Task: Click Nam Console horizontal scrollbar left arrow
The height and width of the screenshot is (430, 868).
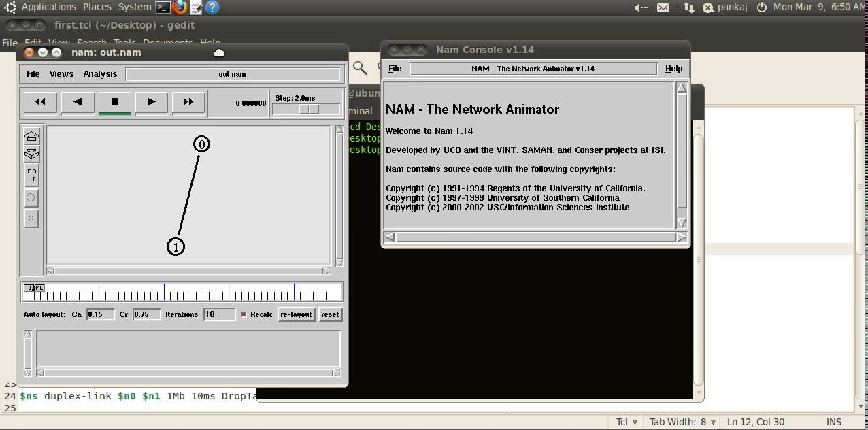Action: (x=389, y=237)
